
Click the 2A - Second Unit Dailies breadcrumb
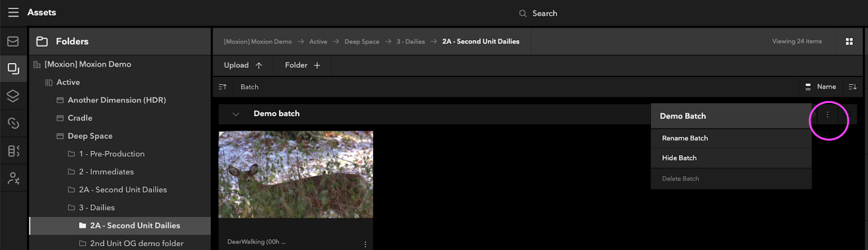(481, 42)
